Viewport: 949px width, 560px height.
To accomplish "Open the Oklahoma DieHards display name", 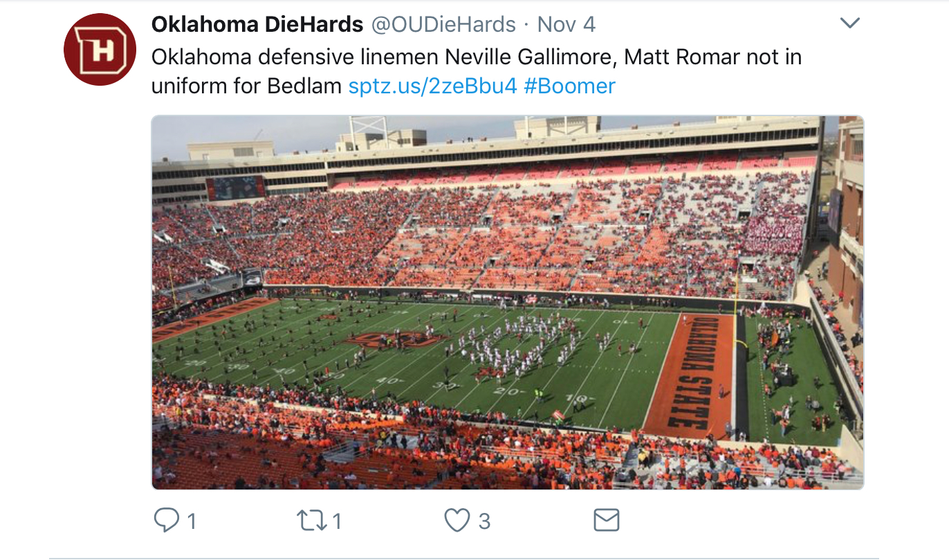I will 257,25.
